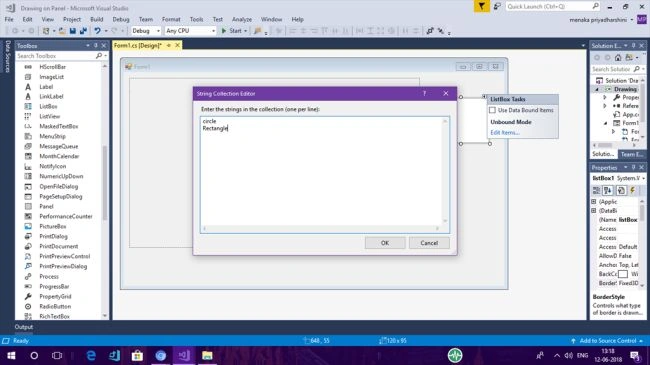Click the Search Solution Explorer field
Screen dimensions: 650x365
point(612,69)
